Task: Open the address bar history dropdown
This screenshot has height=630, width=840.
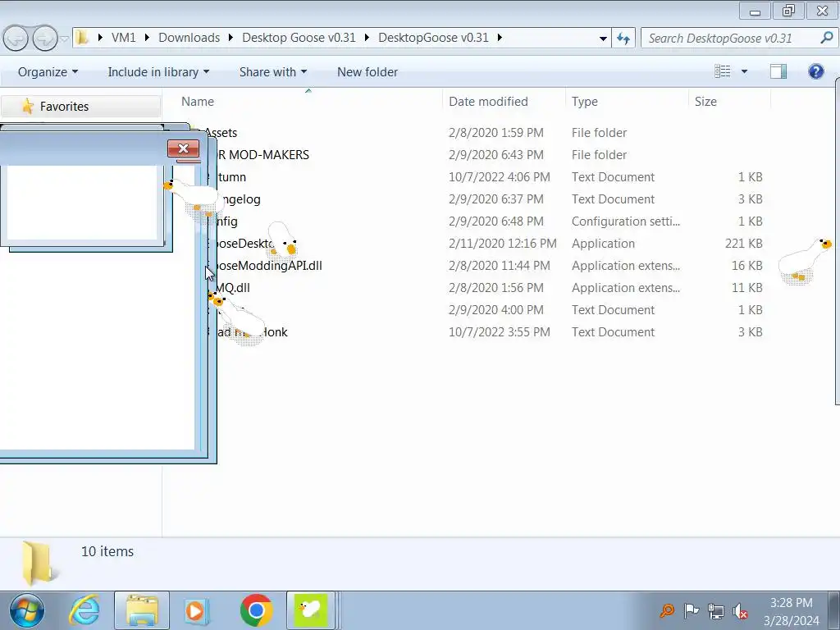Action: coord(603,38)
